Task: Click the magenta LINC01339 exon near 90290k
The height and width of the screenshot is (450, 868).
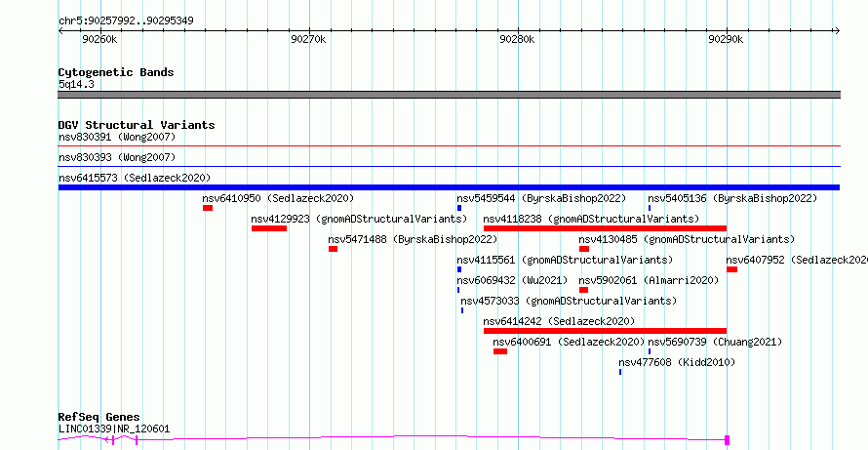Action: (x=727, y=440)
